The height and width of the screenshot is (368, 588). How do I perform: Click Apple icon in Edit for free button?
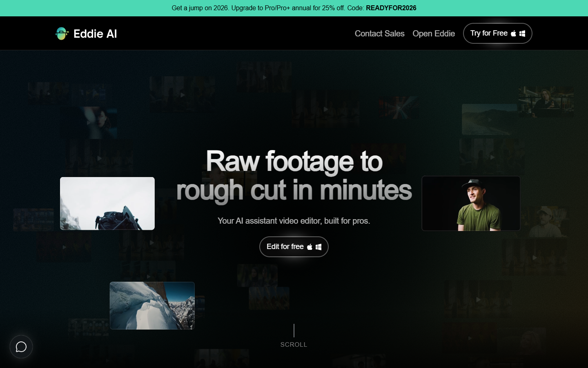click(x=310, y=247)
